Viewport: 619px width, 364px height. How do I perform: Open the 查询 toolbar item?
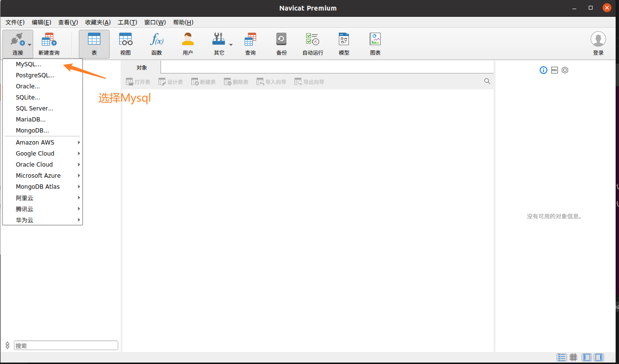point(250,44)
